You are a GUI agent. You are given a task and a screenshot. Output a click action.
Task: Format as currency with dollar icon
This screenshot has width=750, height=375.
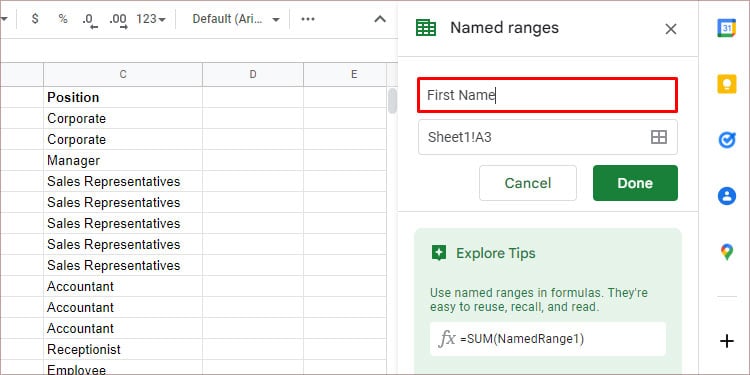(35, 19)
